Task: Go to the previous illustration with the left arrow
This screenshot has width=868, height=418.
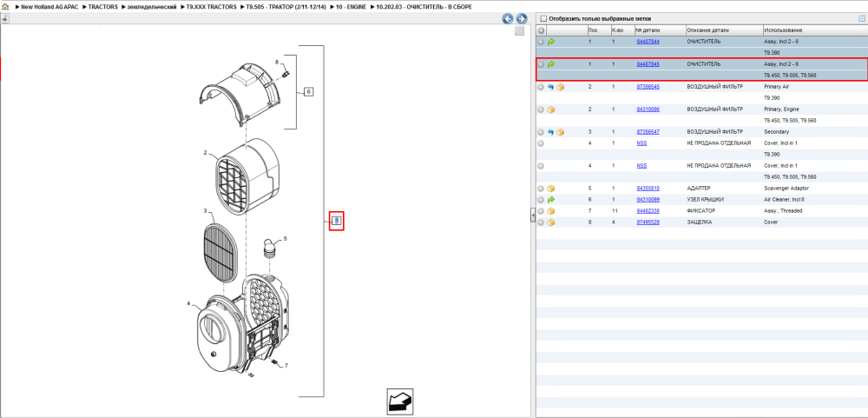Action: [508, 18]
